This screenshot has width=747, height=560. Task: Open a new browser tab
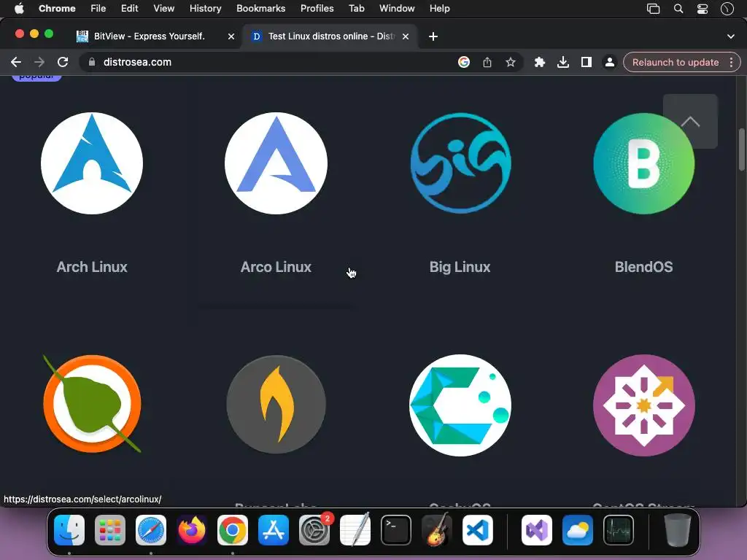(433, 36)
